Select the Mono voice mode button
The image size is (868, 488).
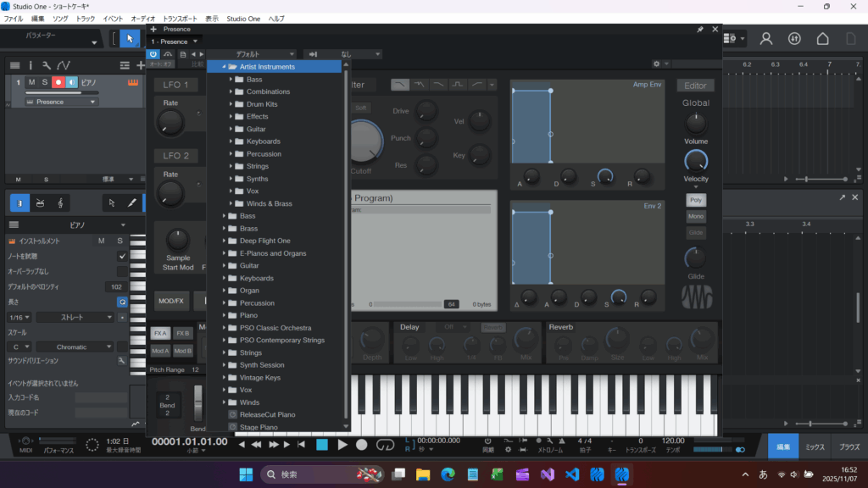(x=696, y=216)
